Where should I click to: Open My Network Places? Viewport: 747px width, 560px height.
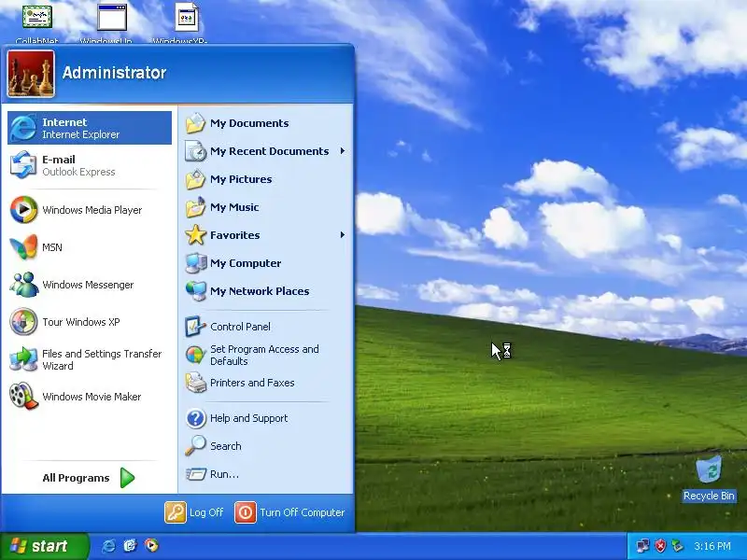pos(265,291)
